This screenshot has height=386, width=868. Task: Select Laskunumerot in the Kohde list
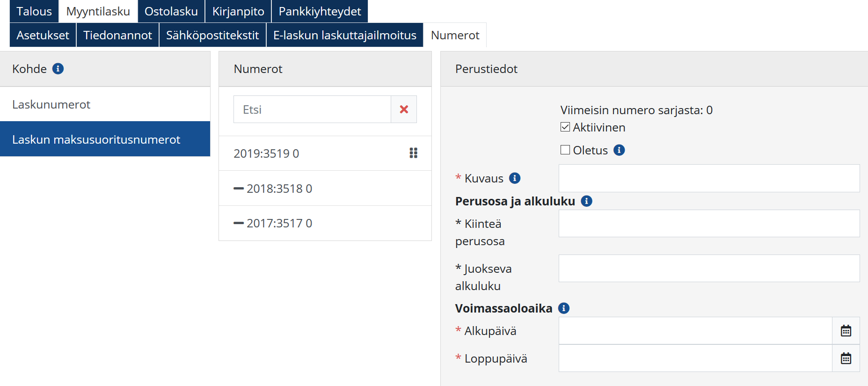pos(51,104)
